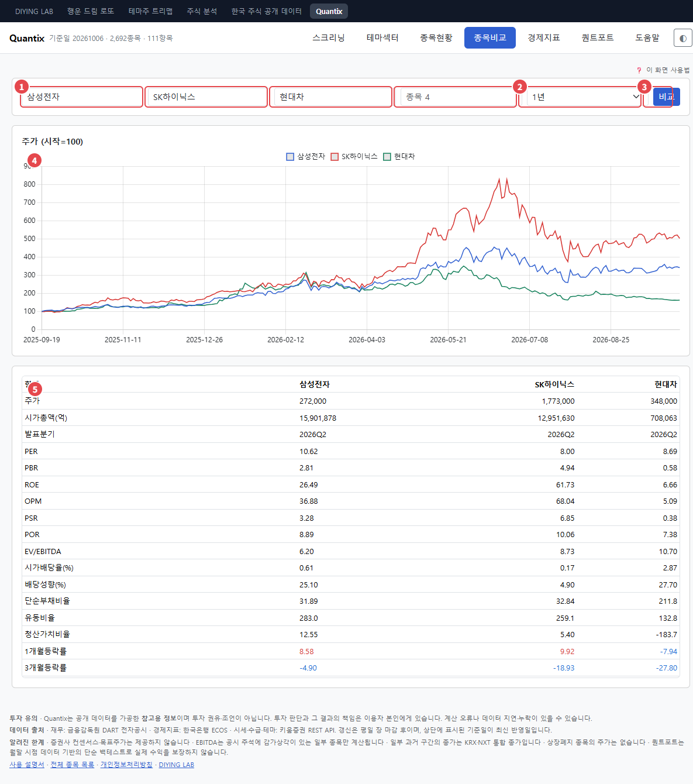693x784 pixels.
Task: Toggle SK하이닉스 series in chart legend
Action: pos(354,157)
